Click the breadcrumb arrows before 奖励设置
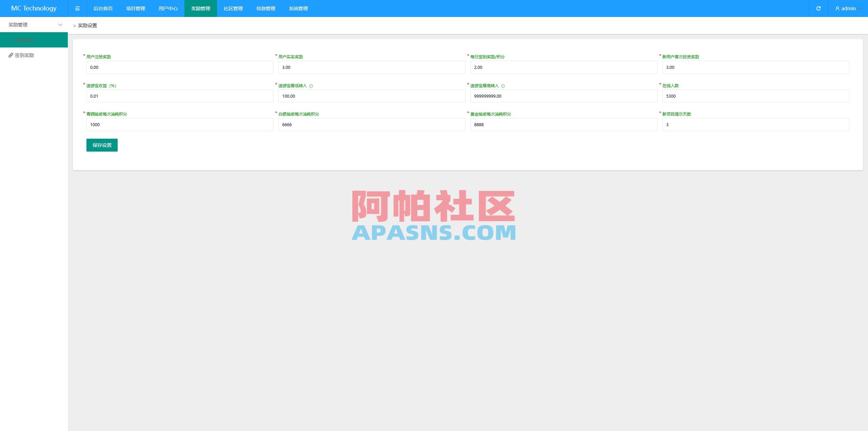This screenshot has width=868, height=431. point(75,25)
